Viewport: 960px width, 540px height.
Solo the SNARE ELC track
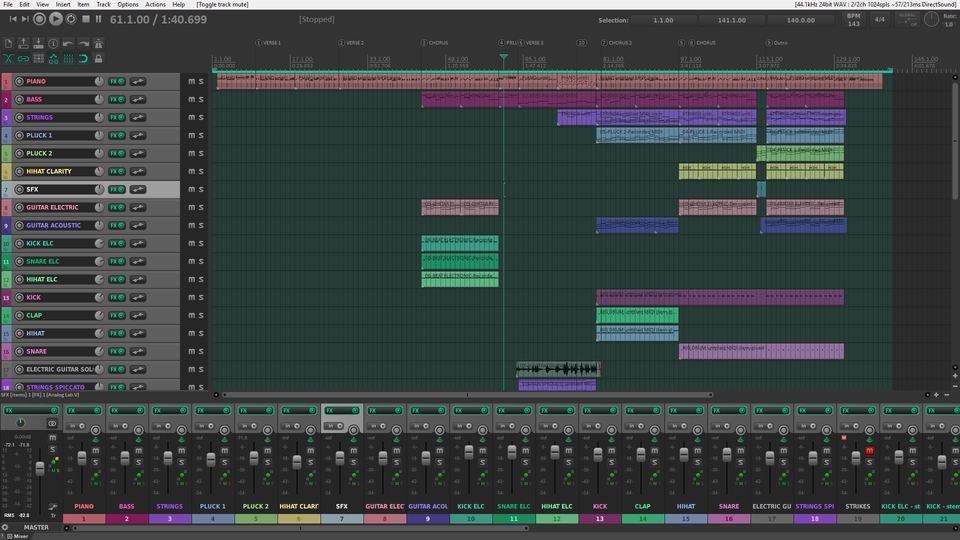point(201,261)
